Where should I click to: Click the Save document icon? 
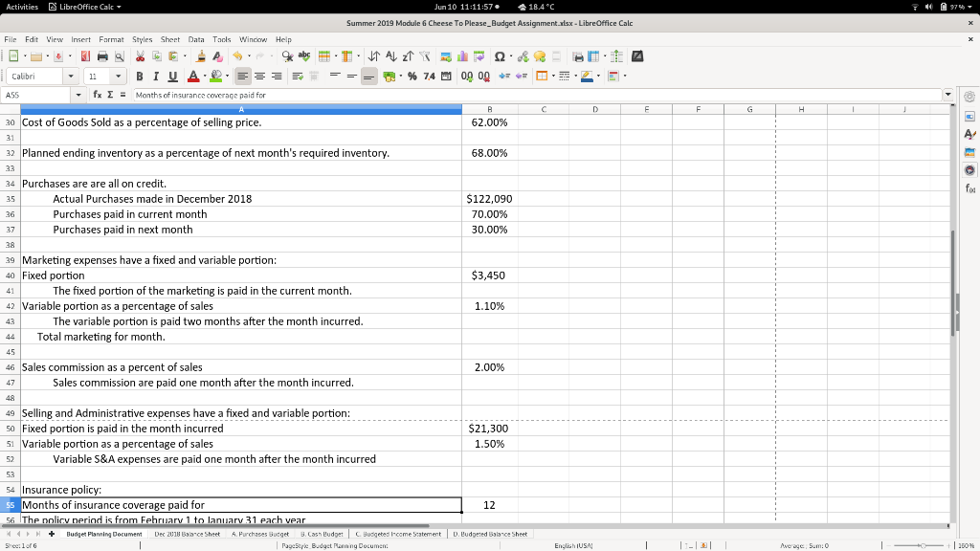tap(58, 56)
